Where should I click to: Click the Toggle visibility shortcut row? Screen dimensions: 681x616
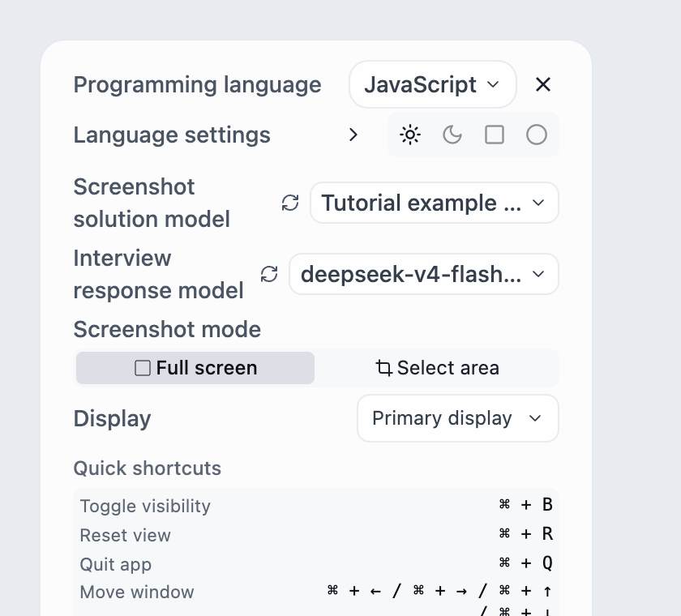click(x=316, y=506)
